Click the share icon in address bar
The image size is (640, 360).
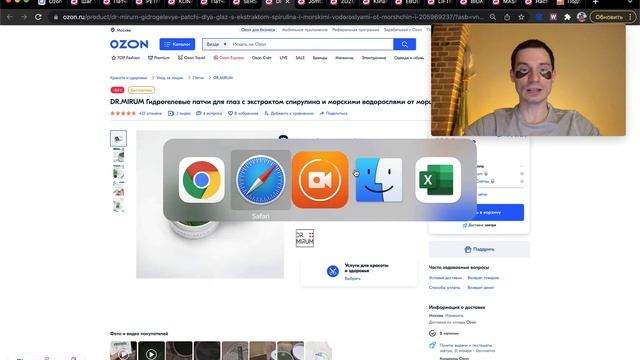(507, 17)
